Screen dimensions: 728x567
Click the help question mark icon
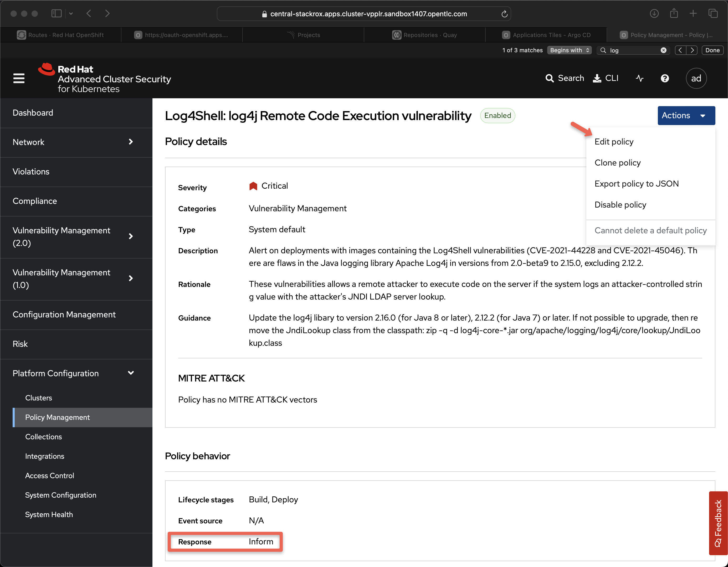tap(665, 78)
